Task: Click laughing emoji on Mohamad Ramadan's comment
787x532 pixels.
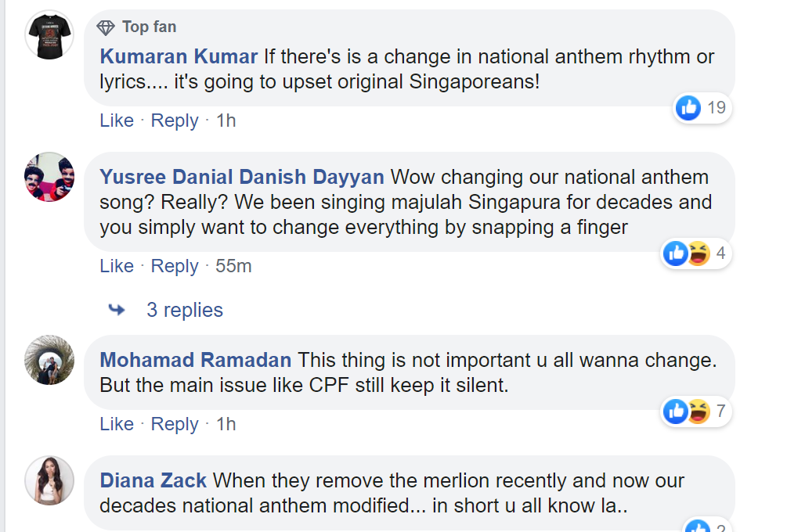Action: pos(699,412)
